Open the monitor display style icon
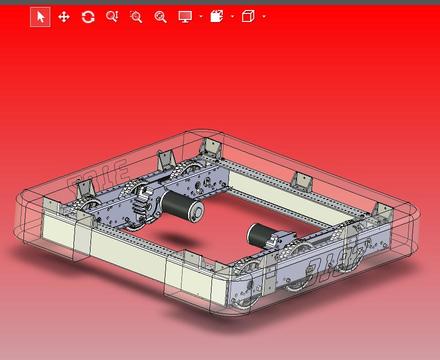Image resolution: width=440 pixels, height=360 pixels. click(185, 17)
